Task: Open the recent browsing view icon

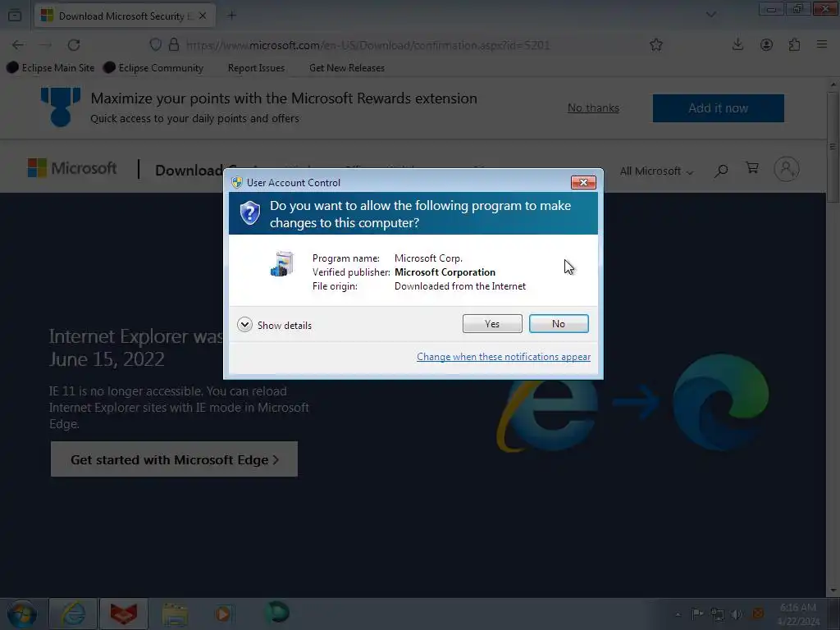Action: (15, 16)
